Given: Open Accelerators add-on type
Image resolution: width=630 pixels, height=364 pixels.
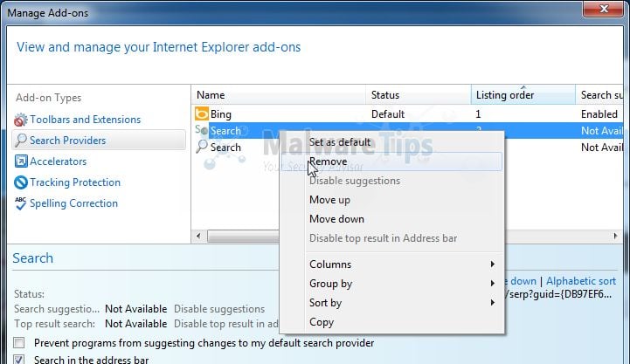Looking at the screenshot, I should click(59, 161).
